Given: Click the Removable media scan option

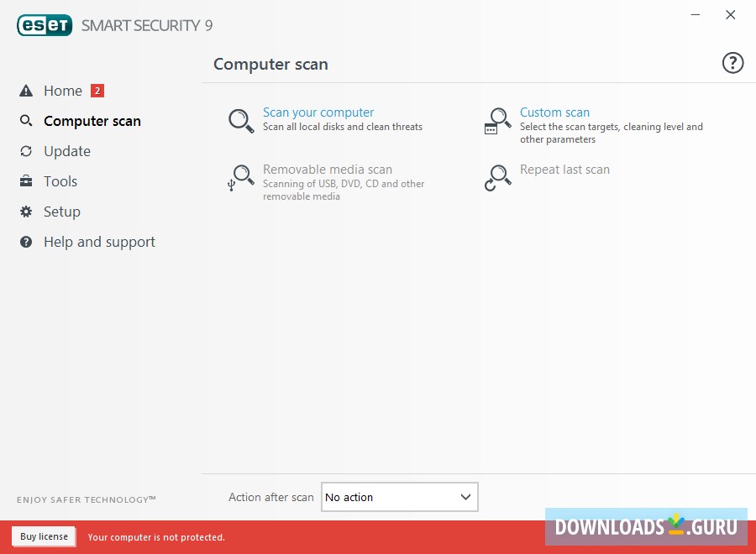Looking at the screenshot, I should 328,170.
